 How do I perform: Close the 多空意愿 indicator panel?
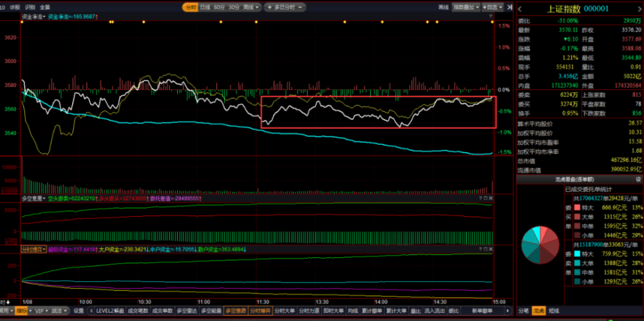click(490, 198)
